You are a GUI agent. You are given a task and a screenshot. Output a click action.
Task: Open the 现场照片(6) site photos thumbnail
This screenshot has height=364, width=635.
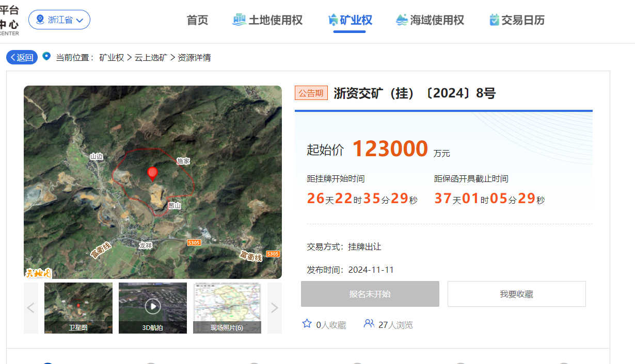pos(227,308)
